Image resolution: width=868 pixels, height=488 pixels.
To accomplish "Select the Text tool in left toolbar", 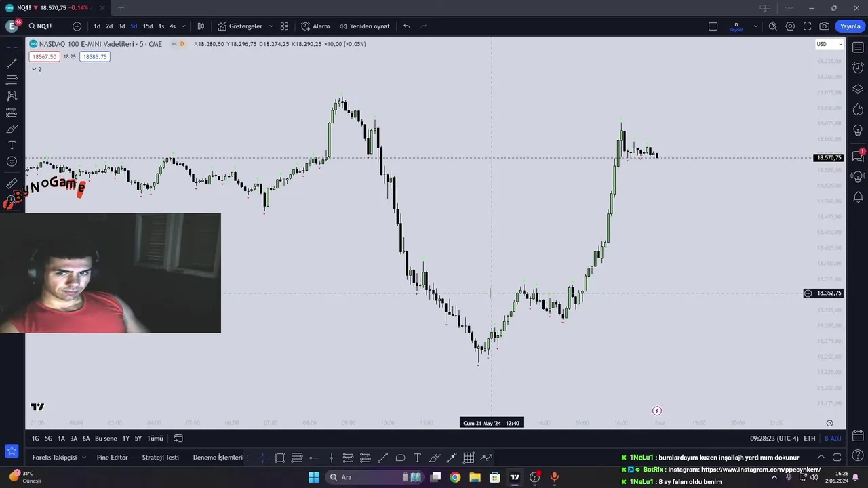I will (x=12, y=145).
